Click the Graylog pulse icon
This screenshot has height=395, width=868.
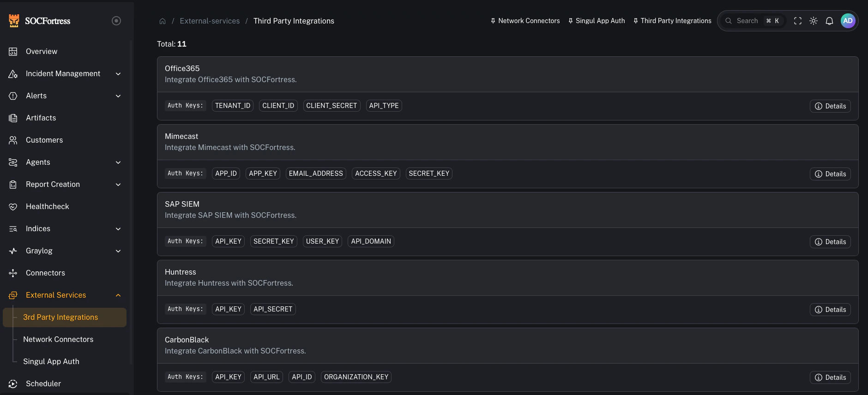[x=13, y=251]
